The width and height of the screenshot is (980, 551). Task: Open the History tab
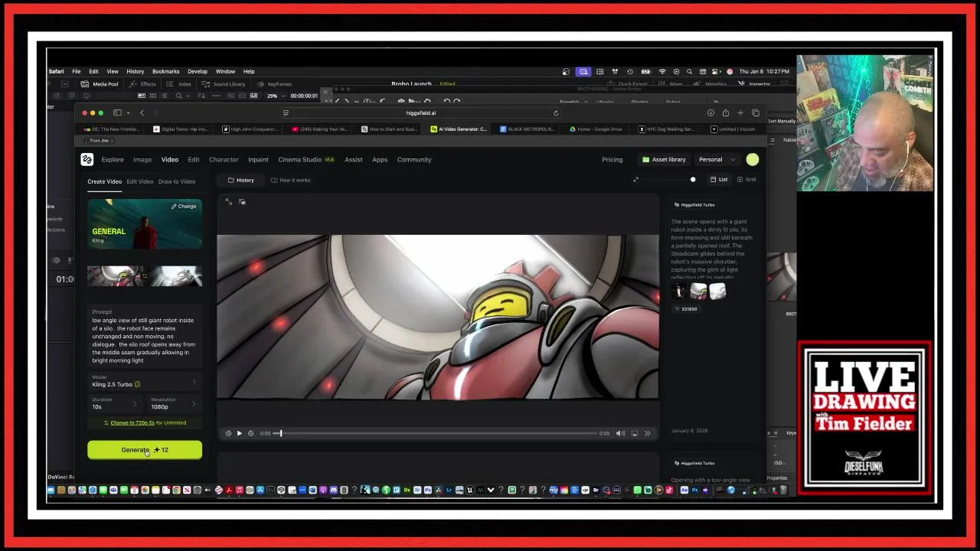click(241, 180)
